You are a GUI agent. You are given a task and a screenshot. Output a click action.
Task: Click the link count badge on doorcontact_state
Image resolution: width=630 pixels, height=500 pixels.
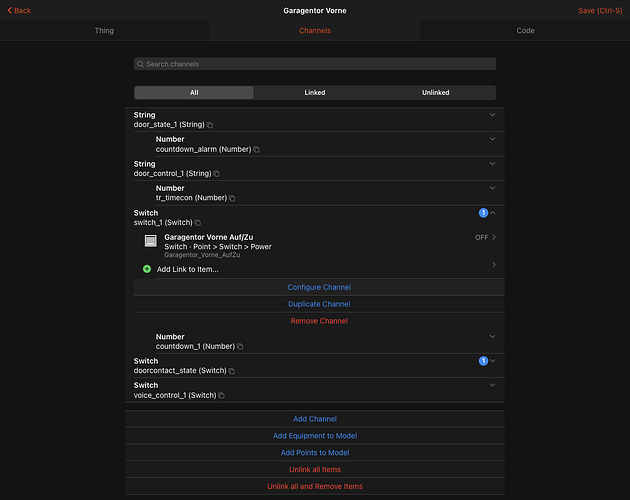pyautogui.click(x=483, y=361)
